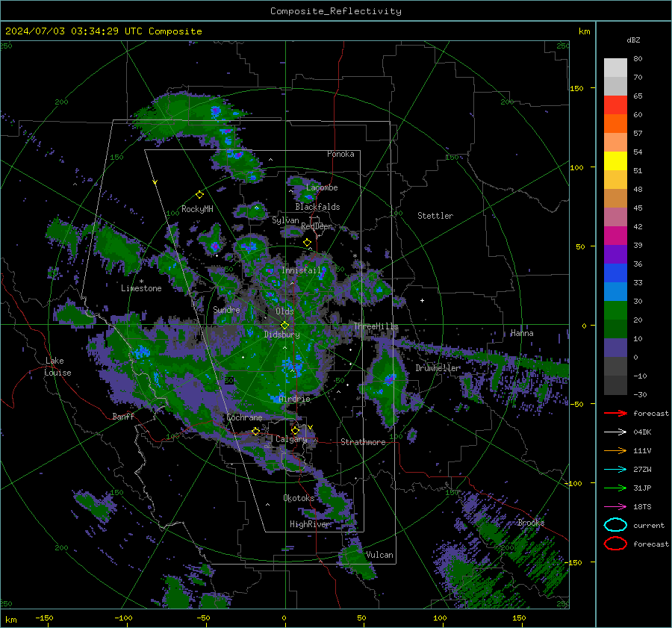Click the Innisfail label on map

[301, 270]
